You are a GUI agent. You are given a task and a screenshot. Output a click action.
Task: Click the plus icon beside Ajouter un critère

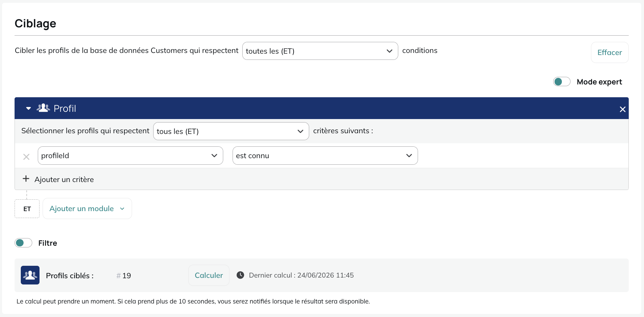tap(26, 179)
